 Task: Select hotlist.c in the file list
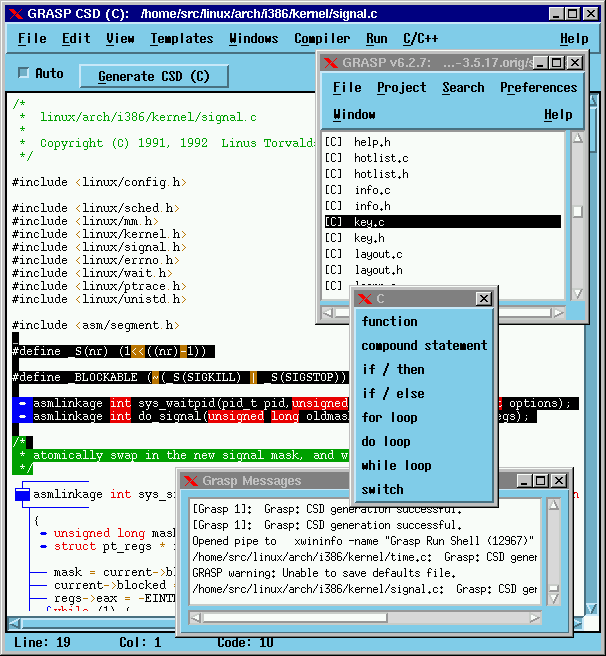point(443,158)
